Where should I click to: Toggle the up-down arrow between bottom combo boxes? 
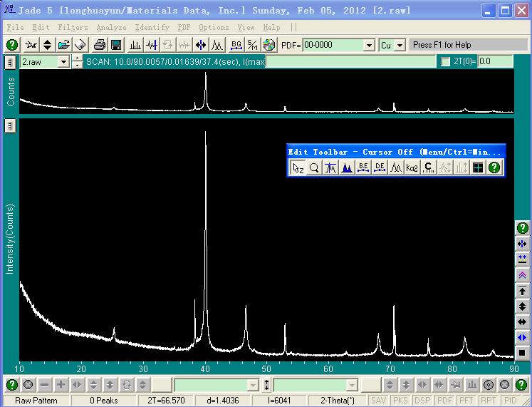pos(266,385)
